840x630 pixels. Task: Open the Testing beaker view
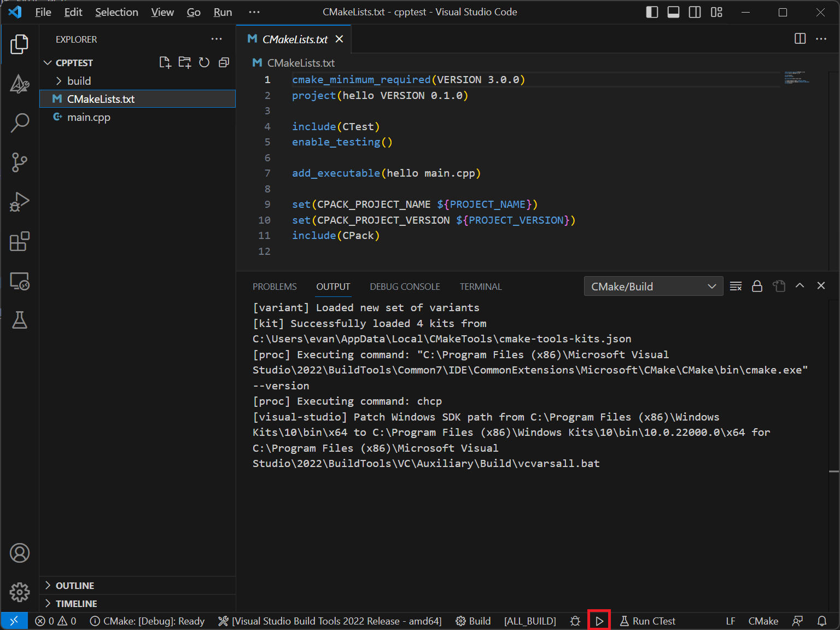(20, 320)
